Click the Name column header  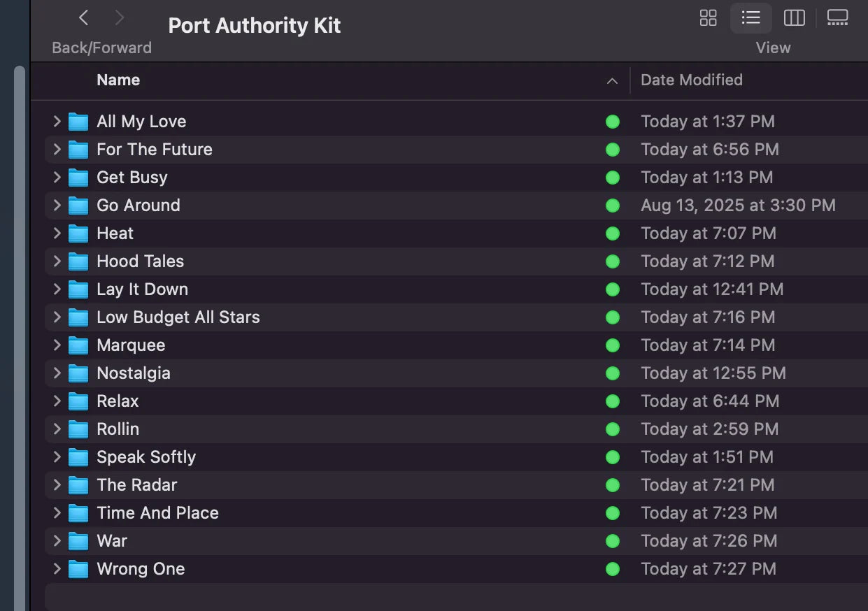[118, 80]
